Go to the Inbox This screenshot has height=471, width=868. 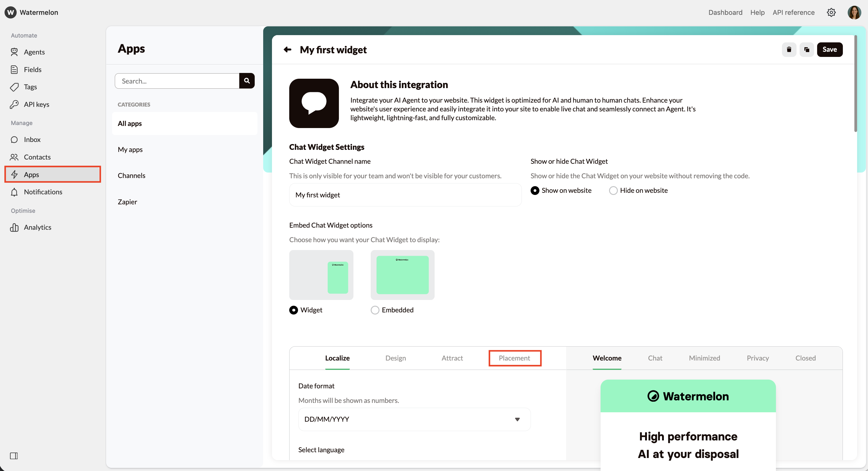point(32,139)
